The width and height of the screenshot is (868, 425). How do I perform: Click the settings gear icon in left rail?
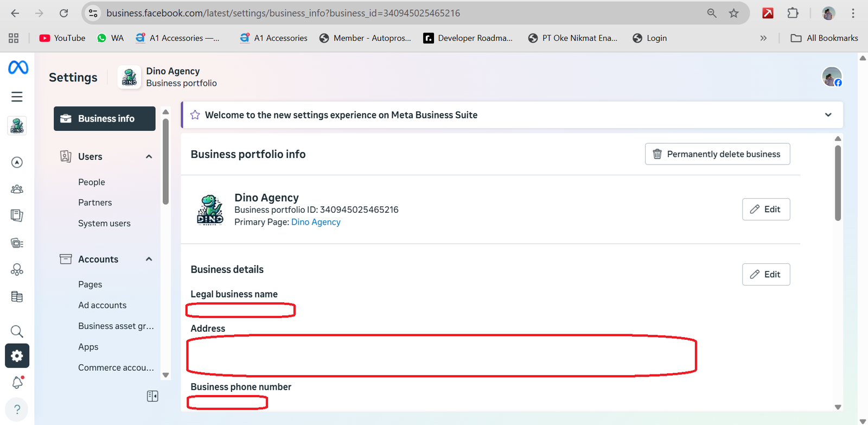tap(17, 356)
